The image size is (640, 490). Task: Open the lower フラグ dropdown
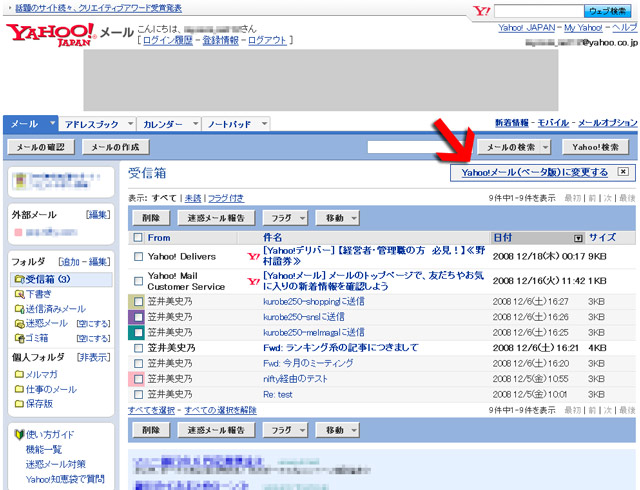click(x=284, y=430)
